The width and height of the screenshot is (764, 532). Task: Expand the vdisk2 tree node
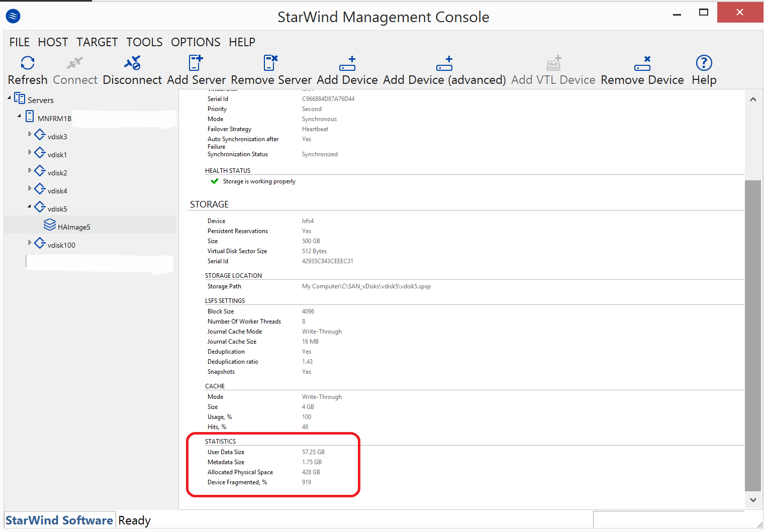(x=30, y=170)
